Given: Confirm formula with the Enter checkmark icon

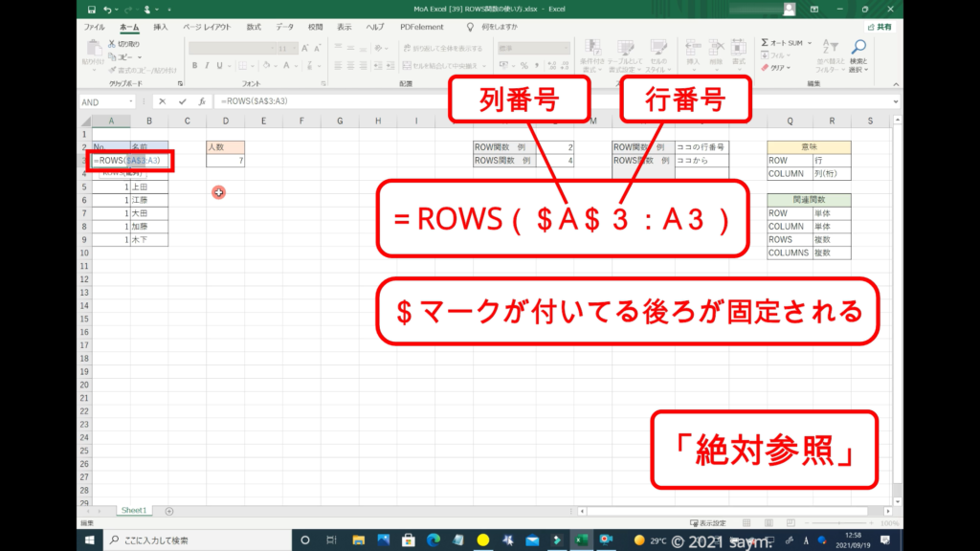Looking at the screenshot, I should click(x=182, y=101).
